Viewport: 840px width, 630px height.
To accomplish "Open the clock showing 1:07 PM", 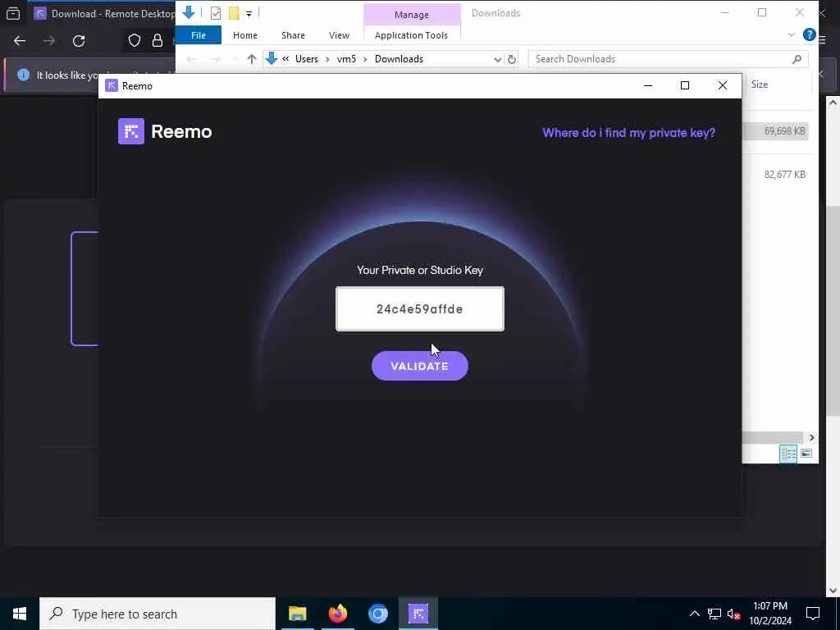I will coord(770,614).
